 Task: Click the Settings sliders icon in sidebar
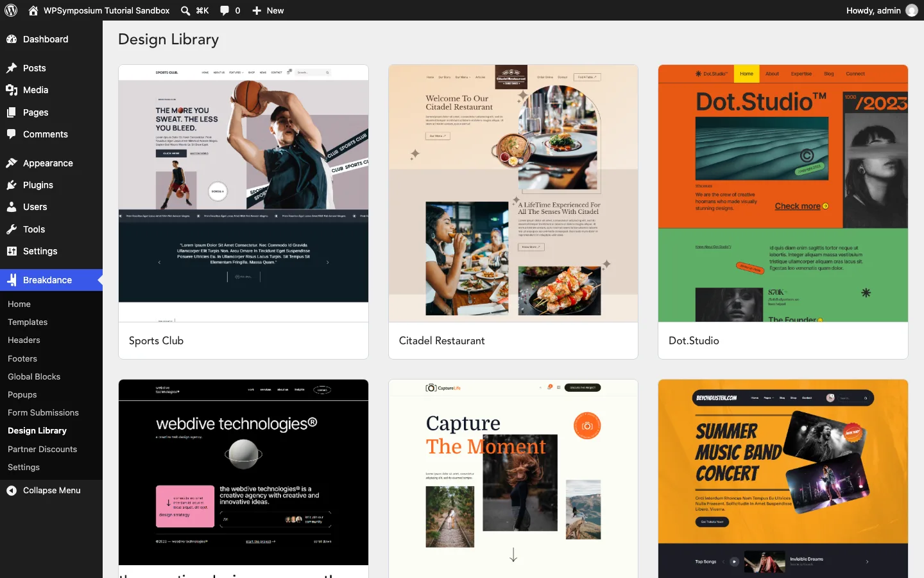12,251
